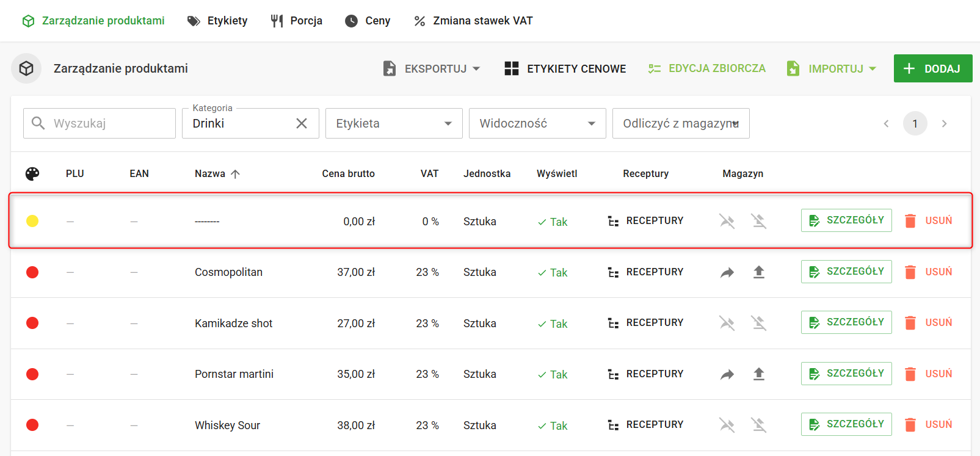Screen dimensions: 980x456
Task: Click the Nazwa sort arrow
Action: click(236, 174)
